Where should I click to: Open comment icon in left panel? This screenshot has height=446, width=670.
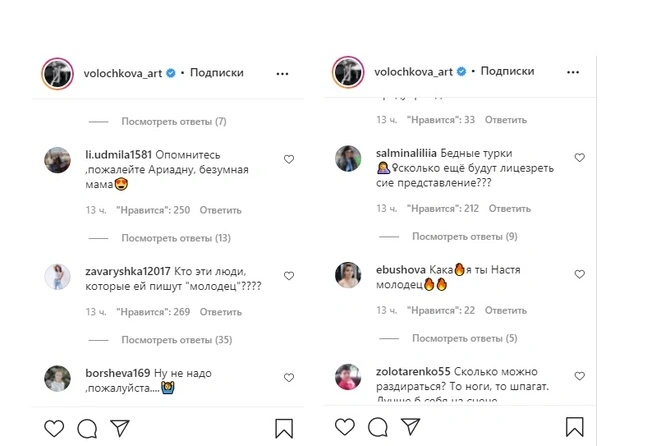86,430
